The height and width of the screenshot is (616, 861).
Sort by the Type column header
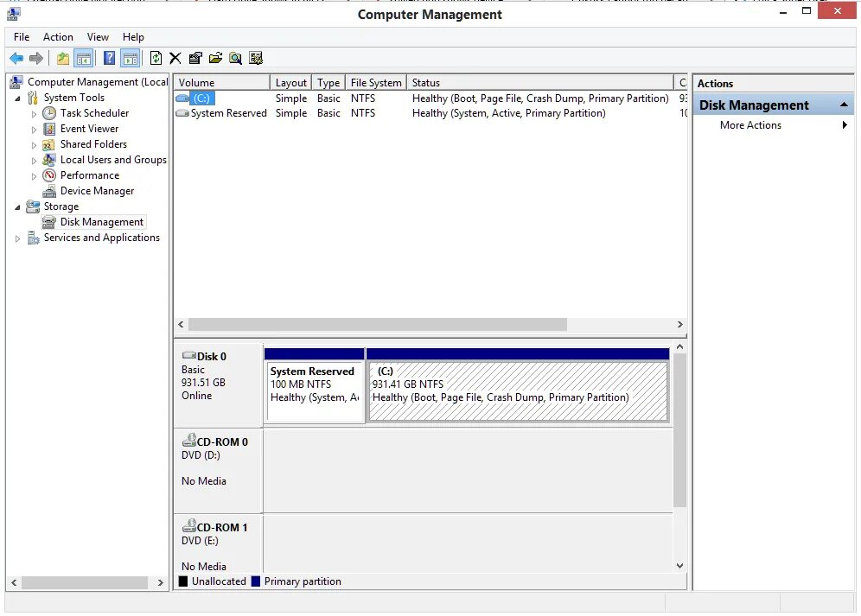pos(328,82)
